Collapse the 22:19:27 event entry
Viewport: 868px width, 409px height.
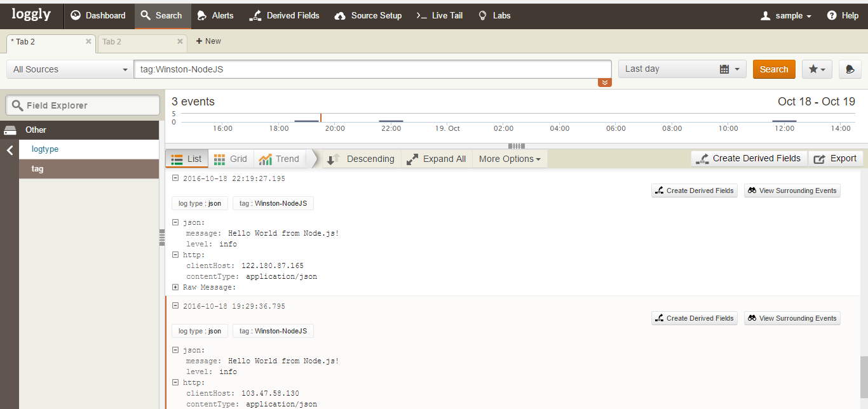pyautogui.click(x=175, y=178)
